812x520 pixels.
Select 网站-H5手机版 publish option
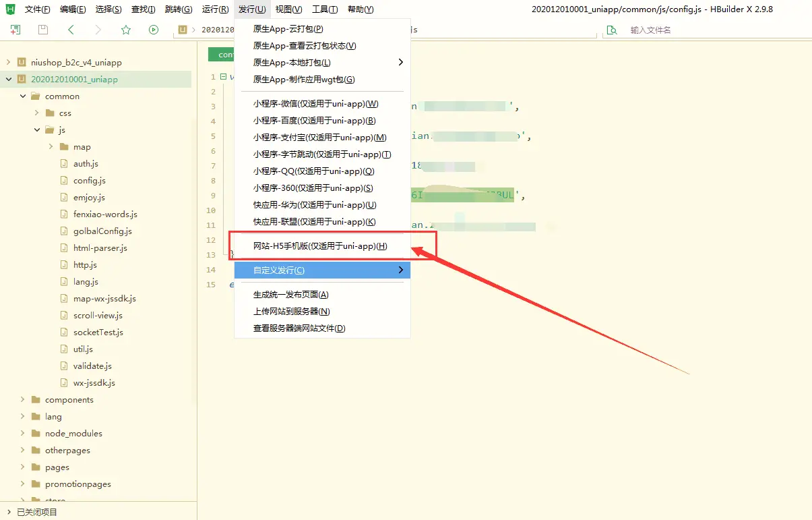click(x=320, y=246)
